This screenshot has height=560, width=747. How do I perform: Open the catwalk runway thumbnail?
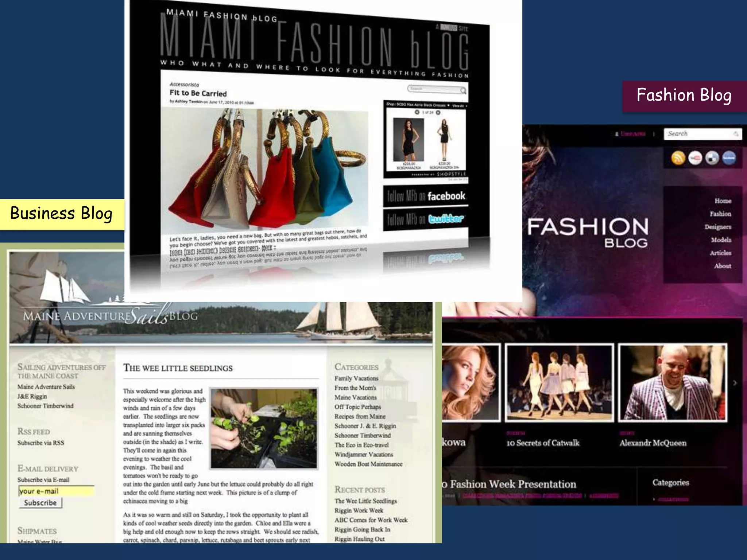click(560, 382)
